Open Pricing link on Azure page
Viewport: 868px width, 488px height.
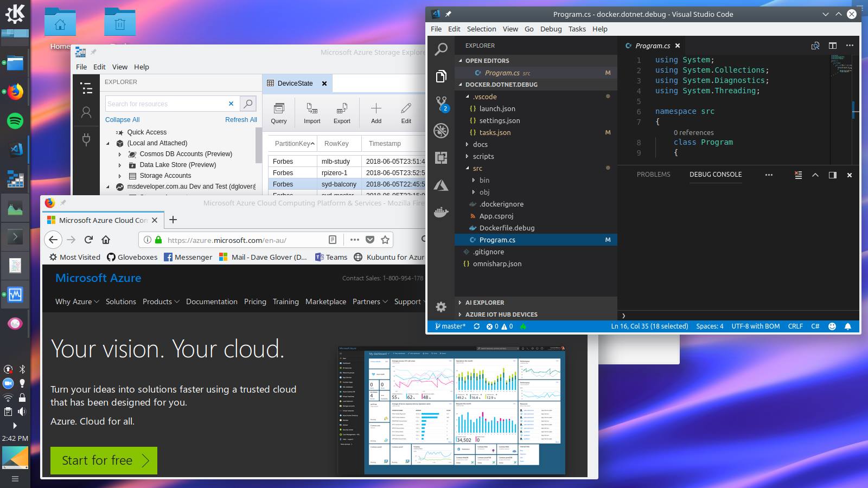point(255,301)
